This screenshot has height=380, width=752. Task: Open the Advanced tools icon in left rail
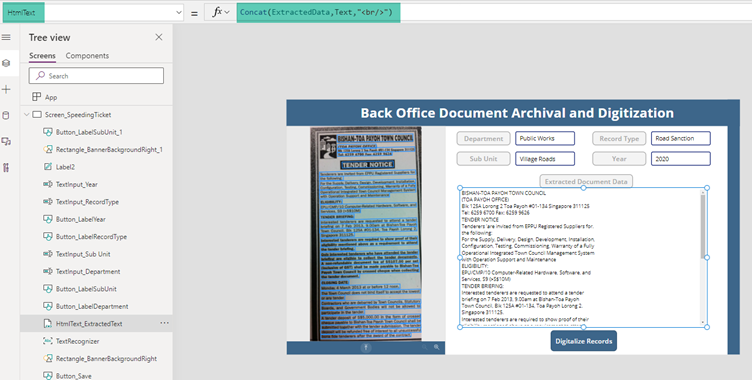[6, 167]
